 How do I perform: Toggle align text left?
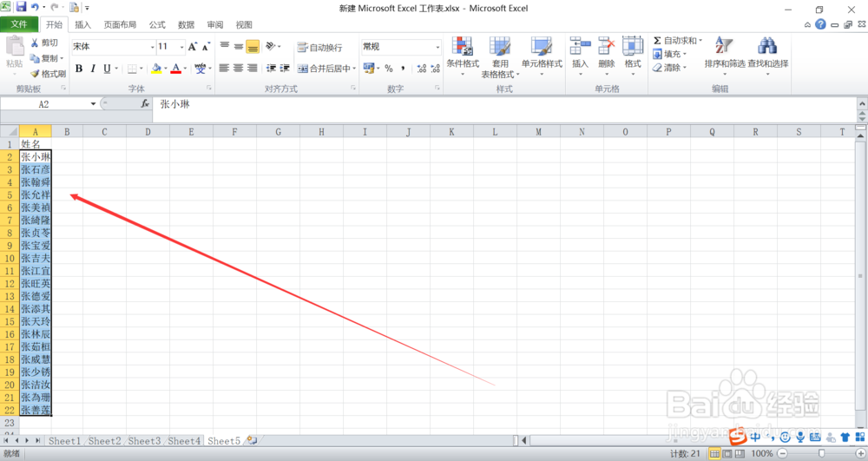[224, 68]
